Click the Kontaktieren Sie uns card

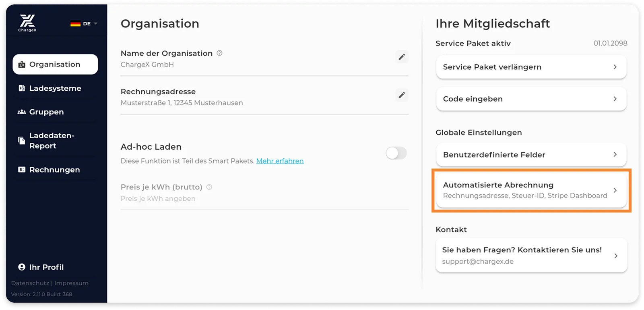coord(531,256)
